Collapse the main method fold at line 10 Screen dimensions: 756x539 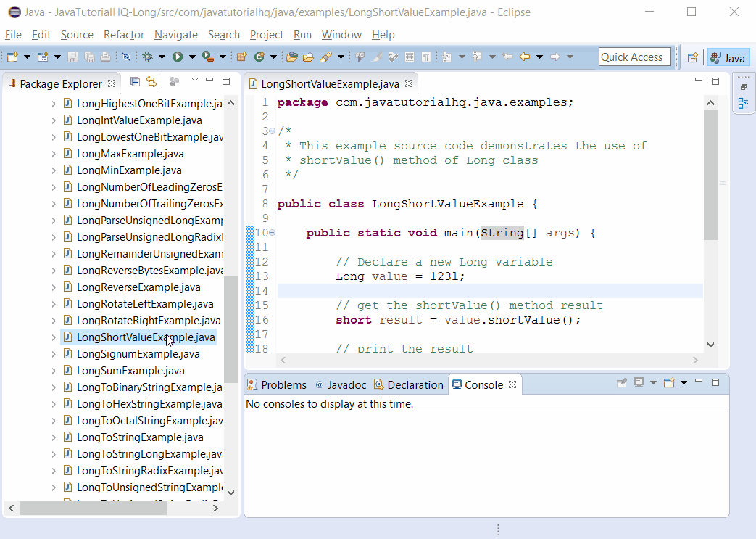click(273, 233)
